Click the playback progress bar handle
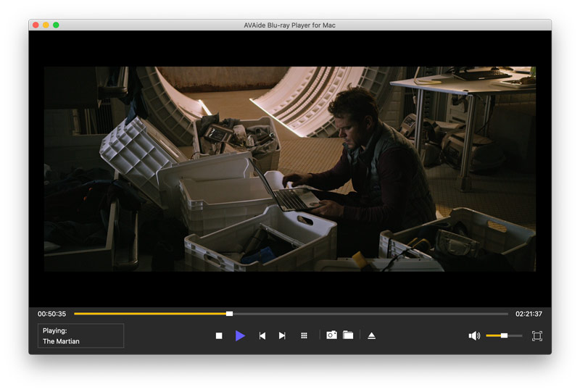Viewport: 580px width, 392px height. pos(229,314)
